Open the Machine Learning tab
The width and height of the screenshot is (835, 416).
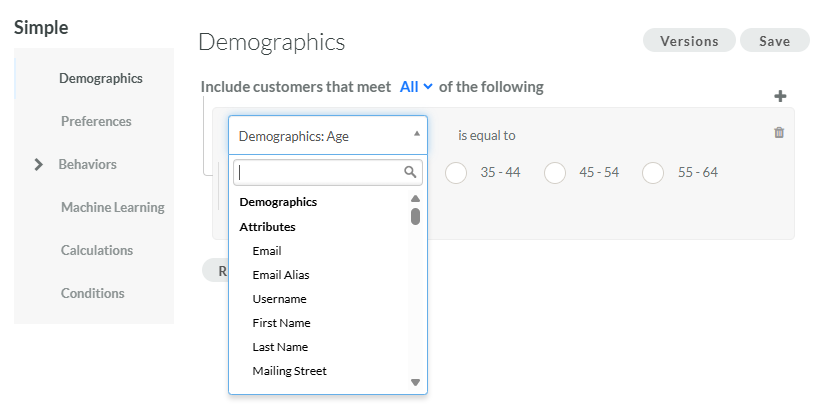[112, 207]
